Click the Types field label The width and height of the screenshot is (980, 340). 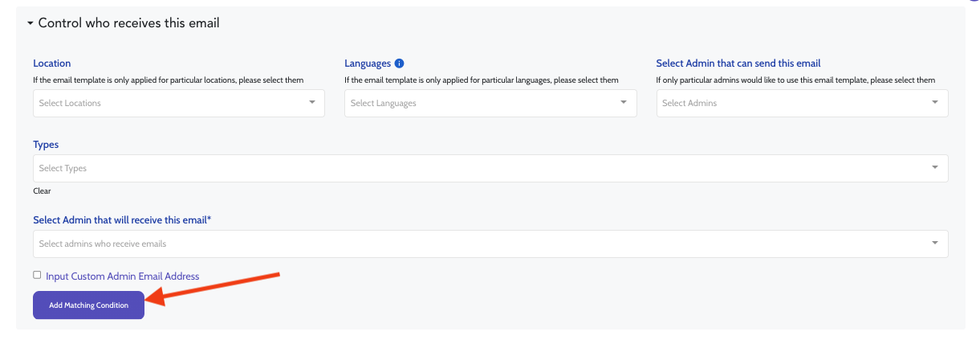(46, 145)
